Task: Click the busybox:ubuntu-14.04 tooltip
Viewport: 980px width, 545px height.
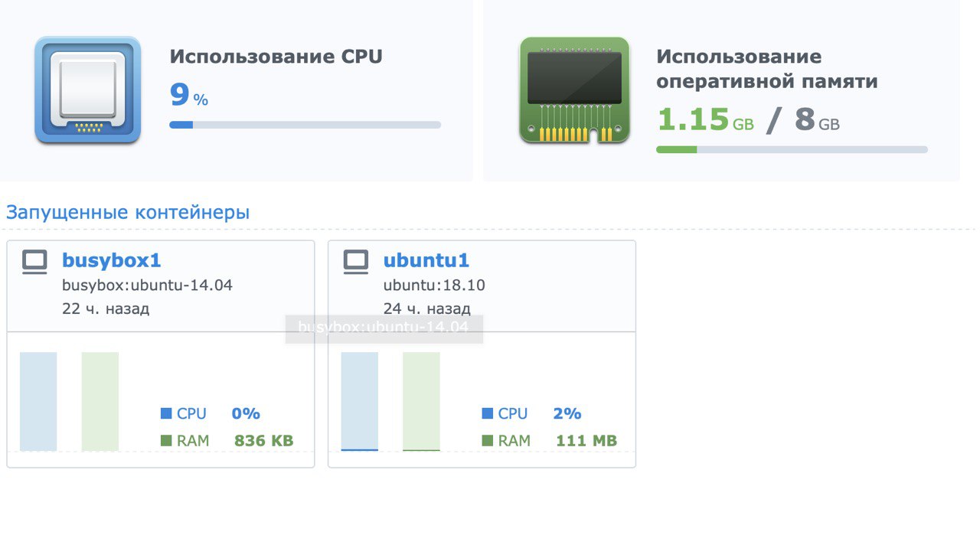Action: pos(384,329)
